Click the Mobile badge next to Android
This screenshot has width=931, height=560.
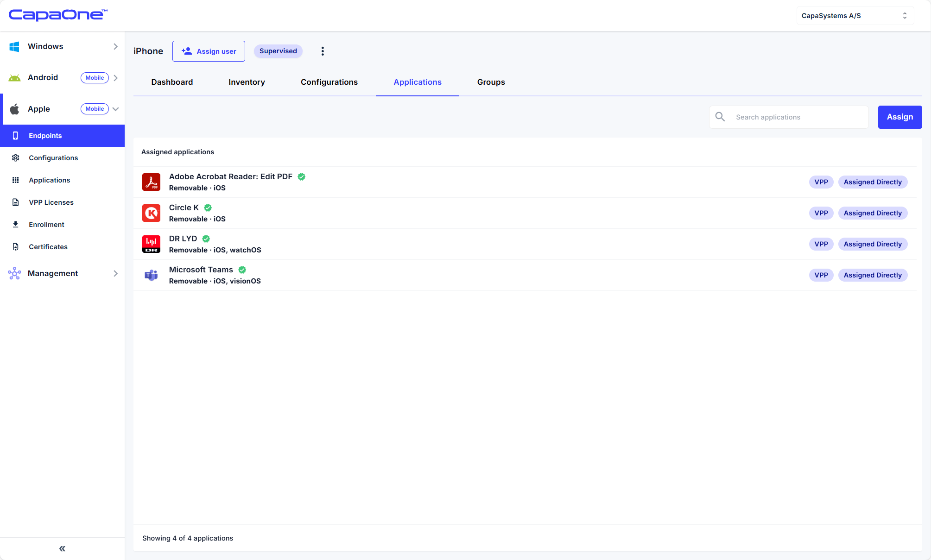click(x=95, y=78)
